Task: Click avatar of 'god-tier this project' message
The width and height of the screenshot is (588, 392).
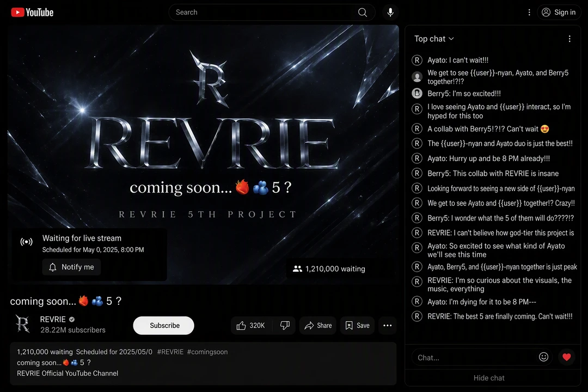Action: (417, 232)
